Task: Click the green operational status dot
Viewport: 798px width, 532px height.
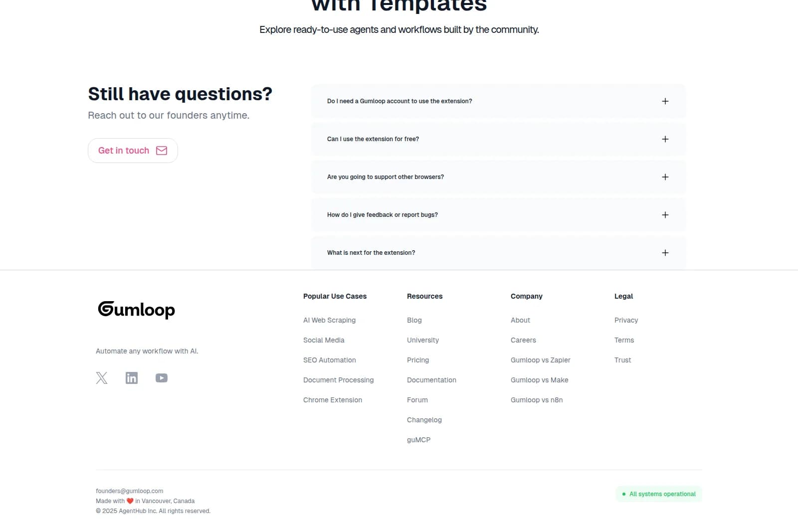Action: click(x=623, y=494)
